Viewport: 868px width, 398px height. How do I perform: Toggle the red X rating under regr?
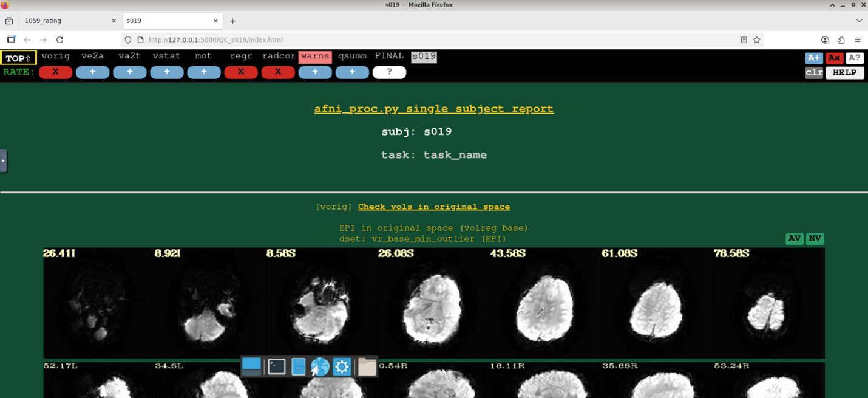[x=241, y=72]
